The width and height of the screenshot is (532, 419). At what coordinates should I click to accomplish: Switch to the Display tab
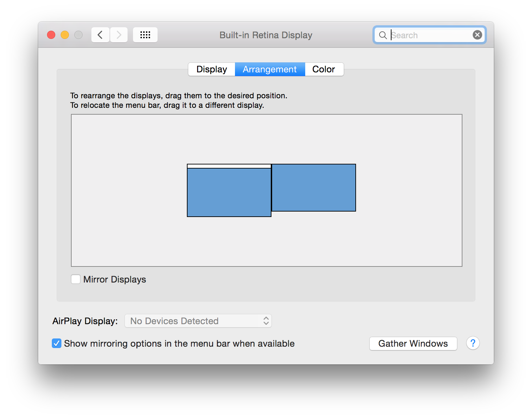212,69
